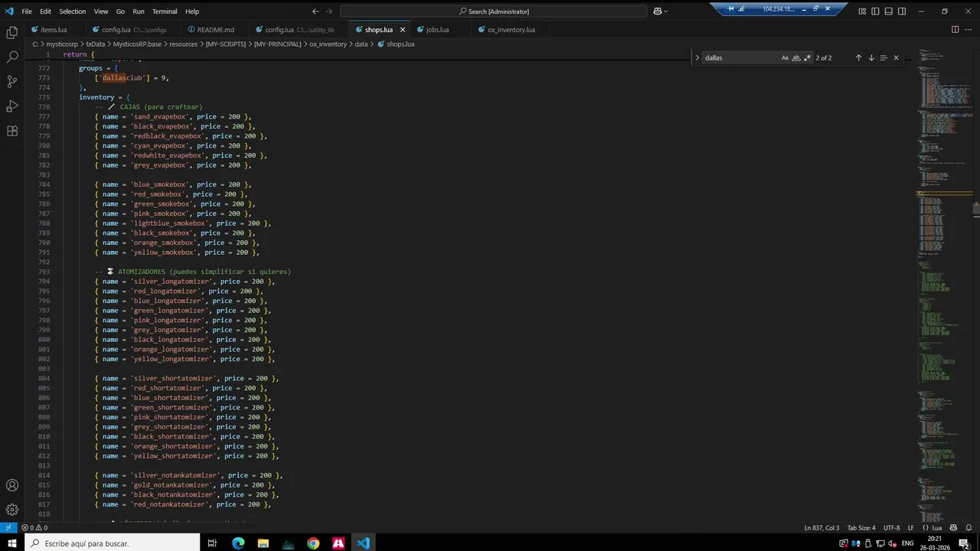Open the Explorer view in activity bar

[12, 32]
